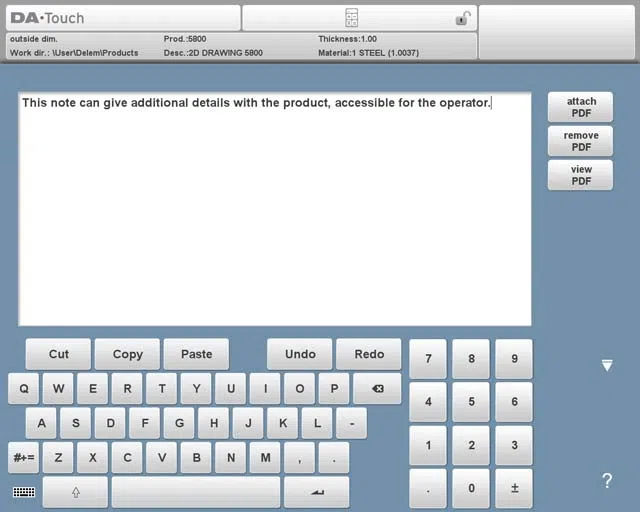Image resolution: width=640 pixels, height=512 pixels.
Task: Tap letter T key
Action: tap(162, 388)
